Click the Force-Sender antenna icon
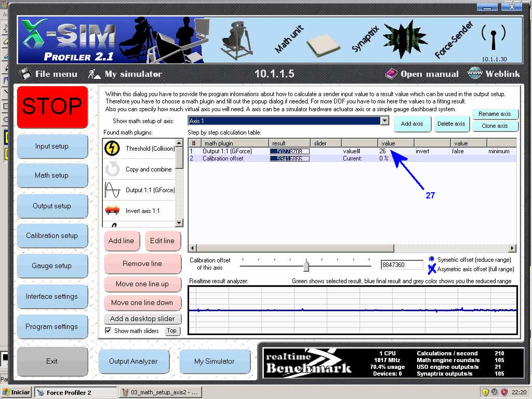The image size is (532, 399). [x=494, y=37]
